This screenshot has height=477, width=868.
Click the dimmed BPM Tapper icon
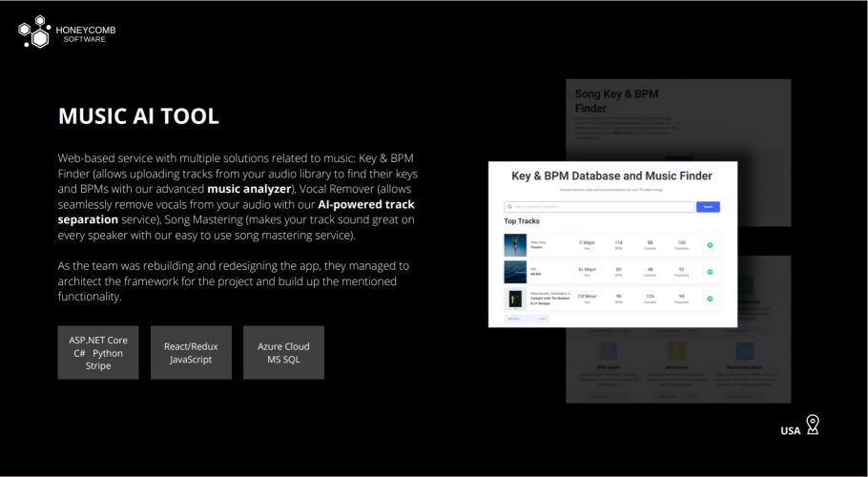pos(608,351)
